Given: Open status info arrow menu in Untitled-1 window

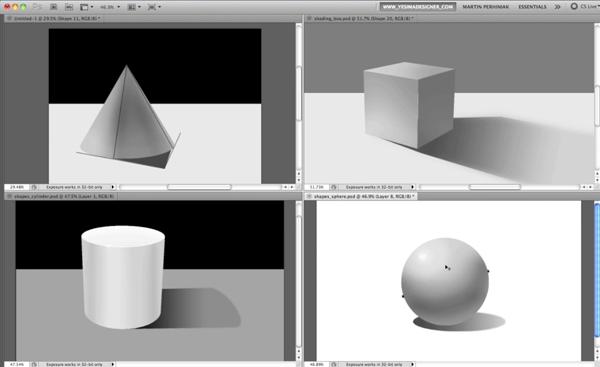Looking at the screenshot, I should pyautogui.click(x=113, y=187).
